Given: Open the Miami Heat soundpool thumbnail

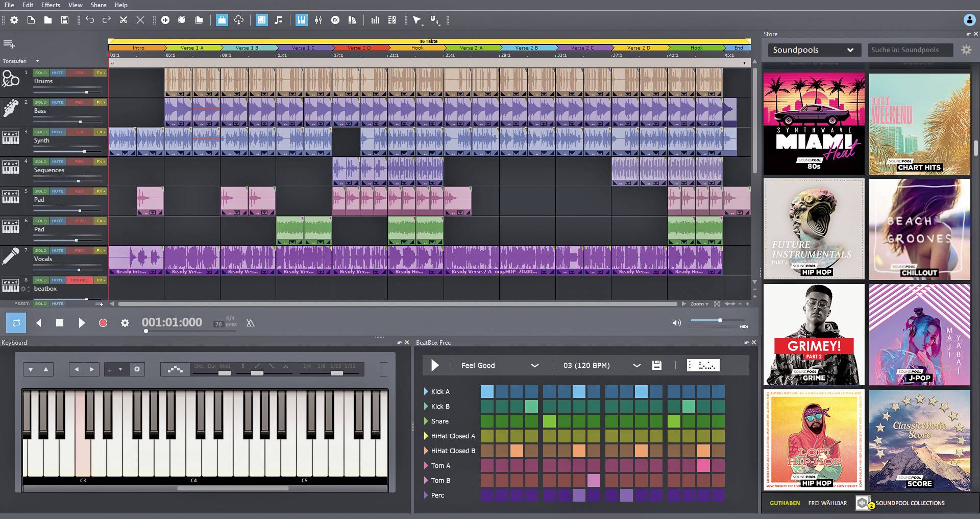Looking at the screenshot, I should tap(813, 123).
